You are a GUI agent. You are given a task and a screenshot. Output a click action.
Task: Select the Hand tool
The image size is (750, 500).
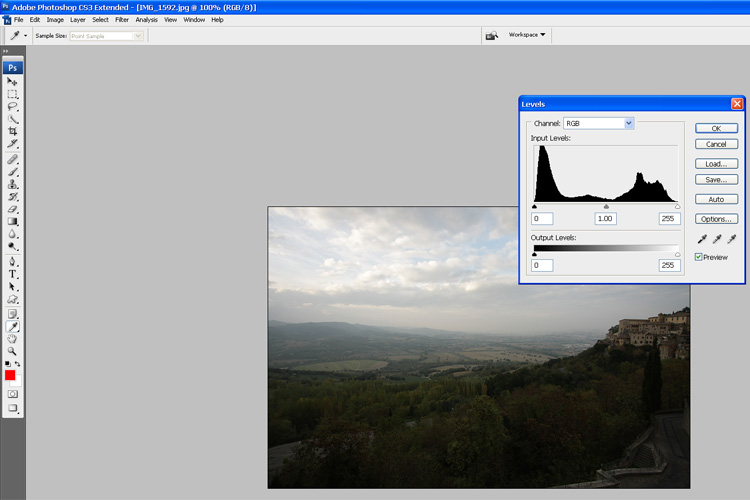click(x=13, y=338)
